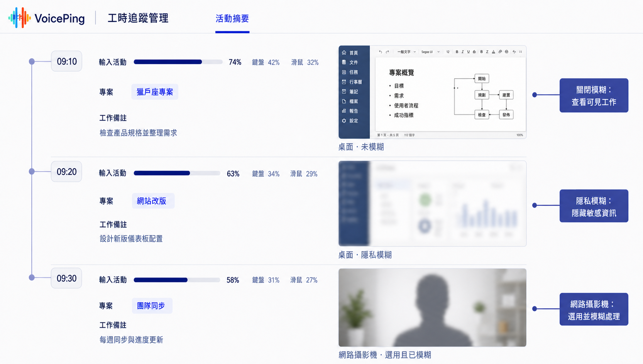Select the 09:30 timeline entry
Viewport: 643px width, 364px height.
pyautogui.click(x=66, y=278)
